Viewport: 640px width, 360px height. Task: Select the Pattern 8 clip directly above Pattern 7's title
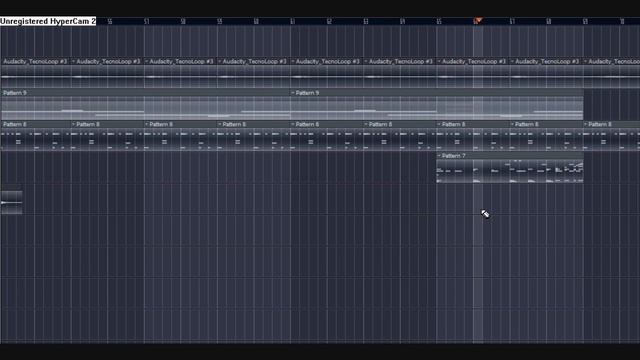(473, 136)
